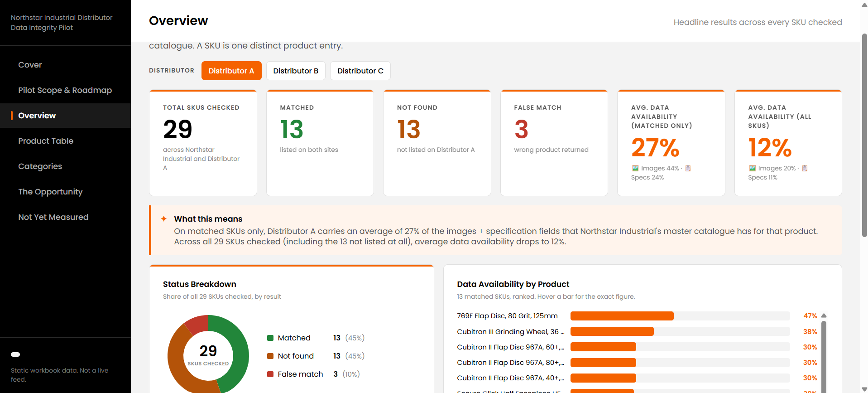This screenshot has height=393, width=868.
Task: Click the 'listed on both sites' caption
Action: 309,150
